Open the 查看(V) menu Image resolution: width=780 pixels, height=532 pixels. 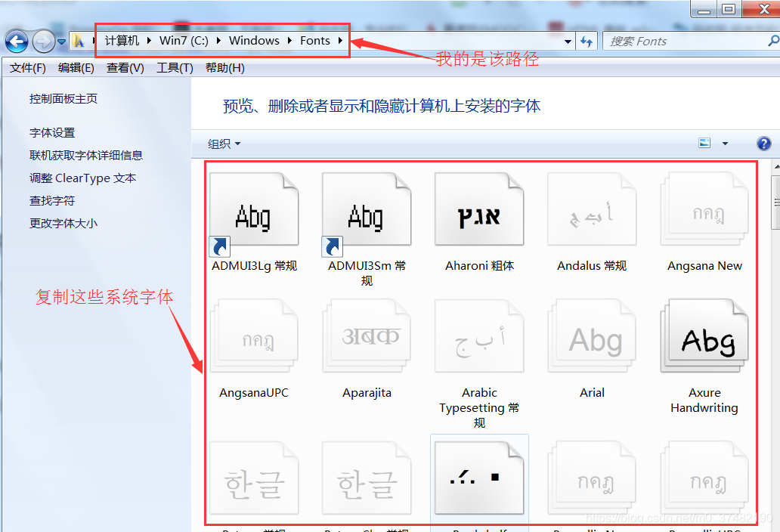[x=123, y=67]
